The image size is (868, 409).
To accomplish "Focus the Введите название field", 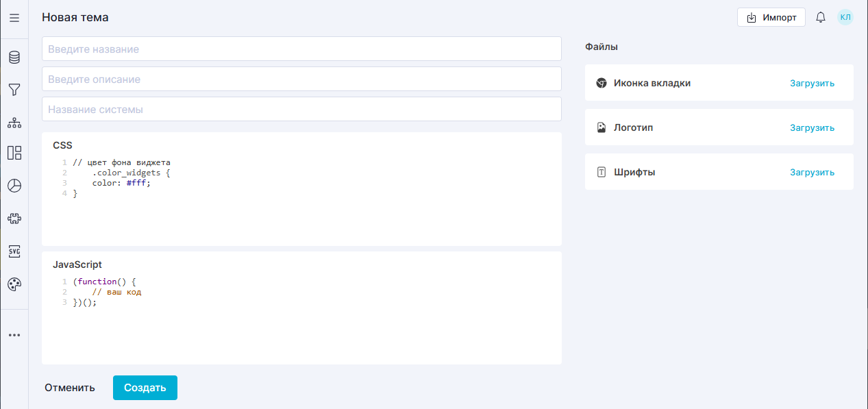I will click(301, 49).
